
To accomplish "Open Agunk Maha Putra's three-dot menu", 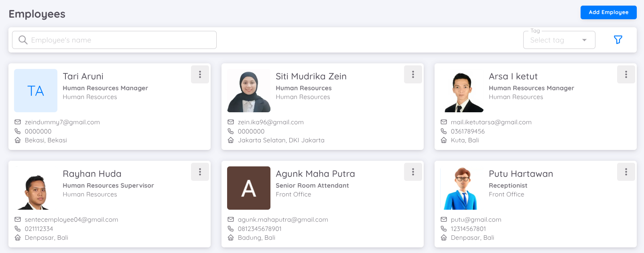I will (x=413, y=172).
